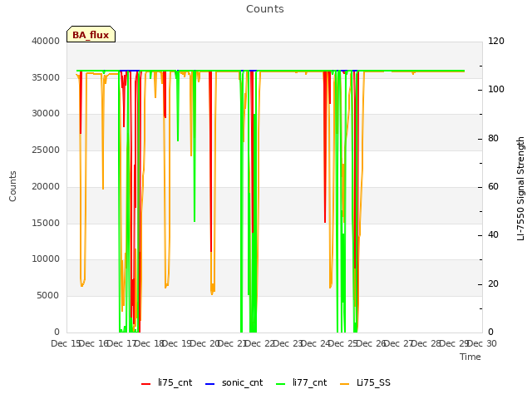Screen dimensions: 532x399
Task: Click the chart title 'Counts'
Action: point(265,9)
